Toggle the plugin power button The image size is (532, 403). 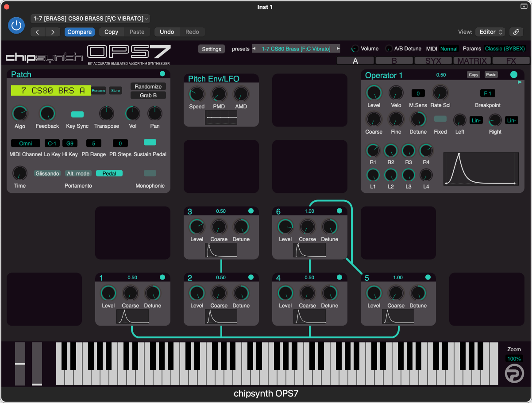pyautogui.click(x=16, y=25)
